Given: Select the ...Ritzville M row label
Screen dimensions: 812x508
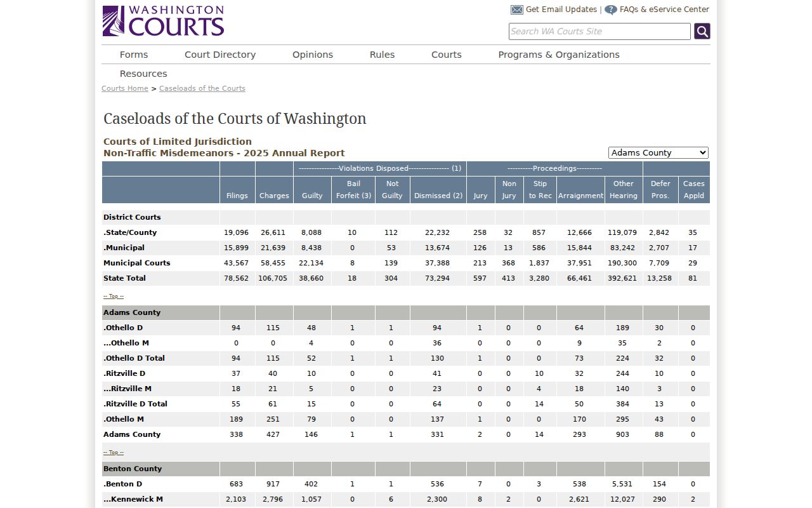Looking at the screenshot, I should tap(128, 389).
